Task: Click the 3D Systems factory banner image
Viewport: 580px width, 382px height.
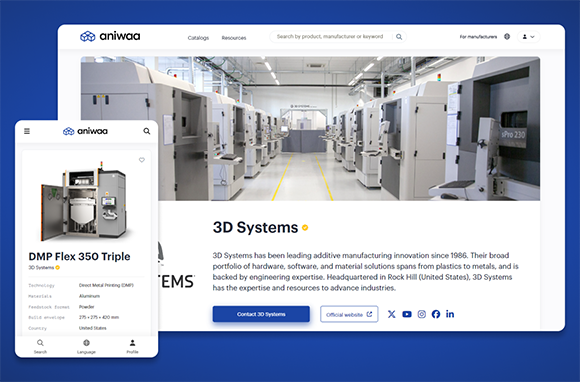Action: pos(310,128)
